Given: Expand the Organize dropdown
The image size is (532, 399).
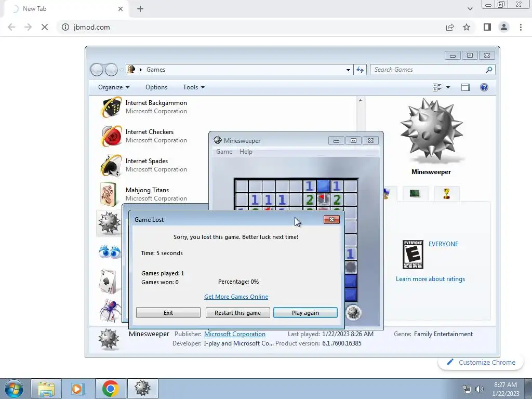Looking at the screenshot, I should [x=114, y=87].
